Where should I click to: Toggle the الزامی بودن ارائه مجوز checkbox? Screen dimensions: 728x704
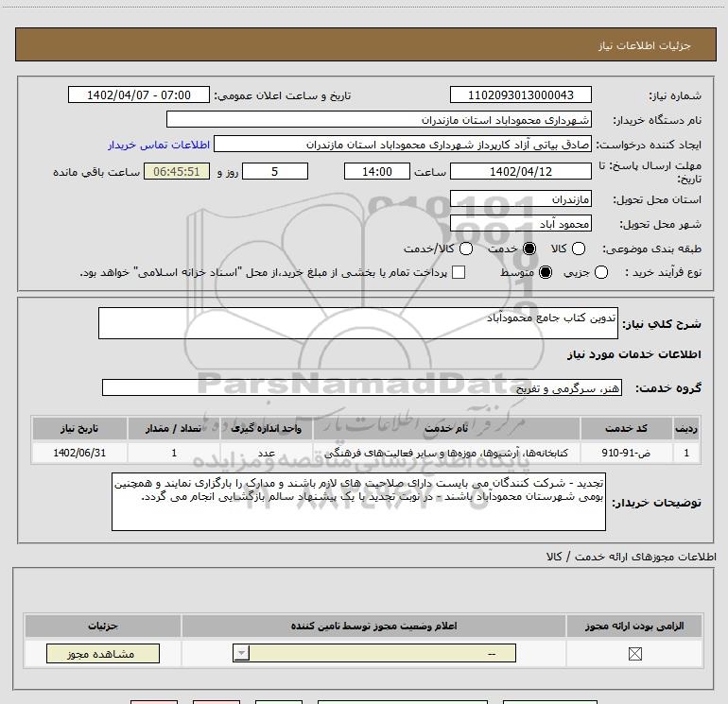point(634,654)
